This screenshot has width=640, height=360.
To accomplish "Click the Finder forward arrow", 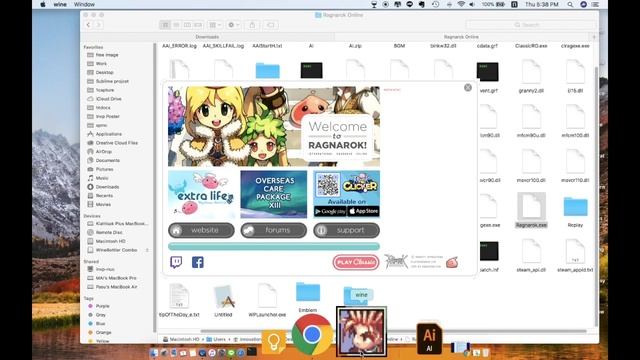I will click(98, 25).
